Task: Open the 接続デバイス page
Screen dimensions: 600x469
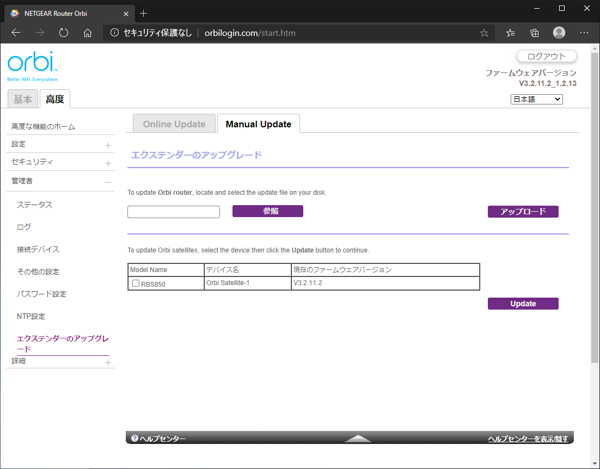Action: click(x=38, y=249)
